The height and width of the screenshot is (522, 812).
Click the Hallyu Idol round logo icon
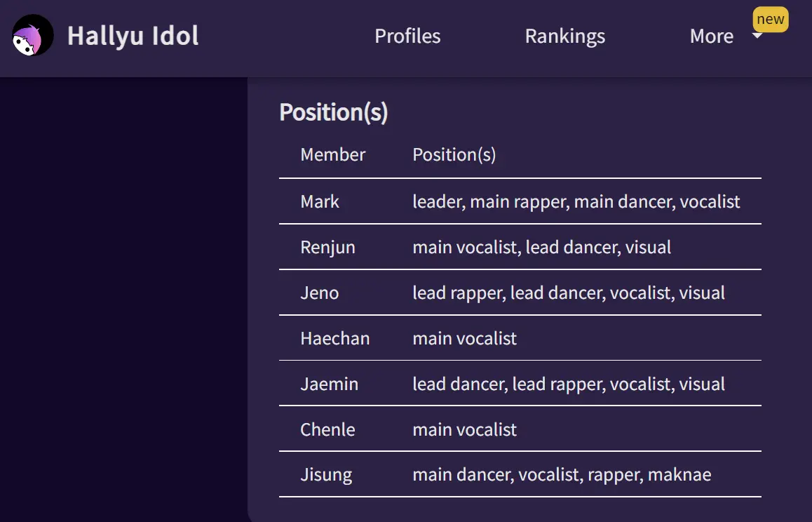coord(33,35)
